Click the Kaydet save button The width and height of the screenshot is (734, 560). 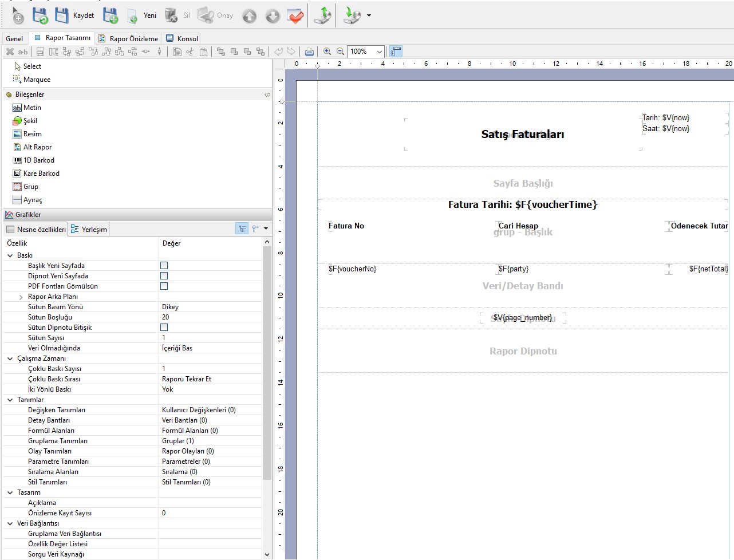click(74, 15)
